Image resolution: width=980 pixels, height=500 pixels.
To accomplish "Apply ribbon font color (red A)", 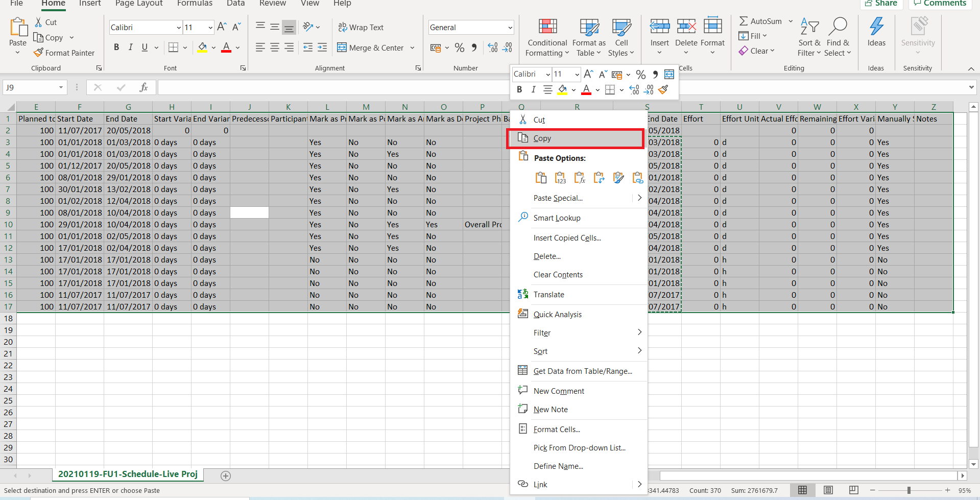I will (x=226, y=47).
